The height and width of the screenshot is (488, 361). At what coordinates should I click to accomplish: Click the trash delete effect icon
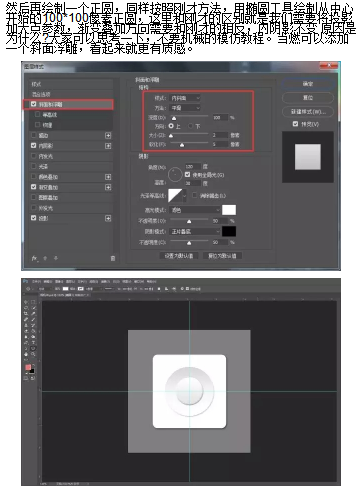click(x=113, y=258)
